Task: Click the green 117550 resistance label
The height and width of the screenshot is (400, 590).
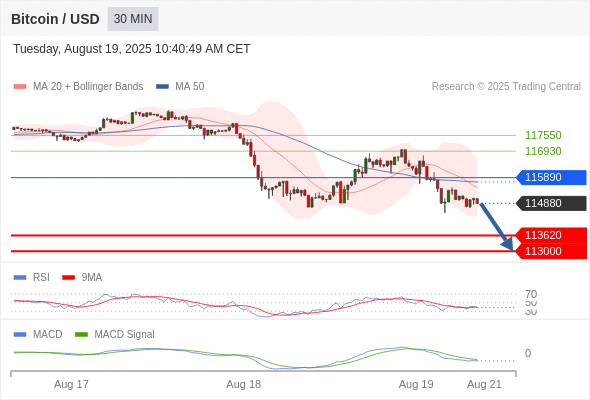Action: pos(543,135)
